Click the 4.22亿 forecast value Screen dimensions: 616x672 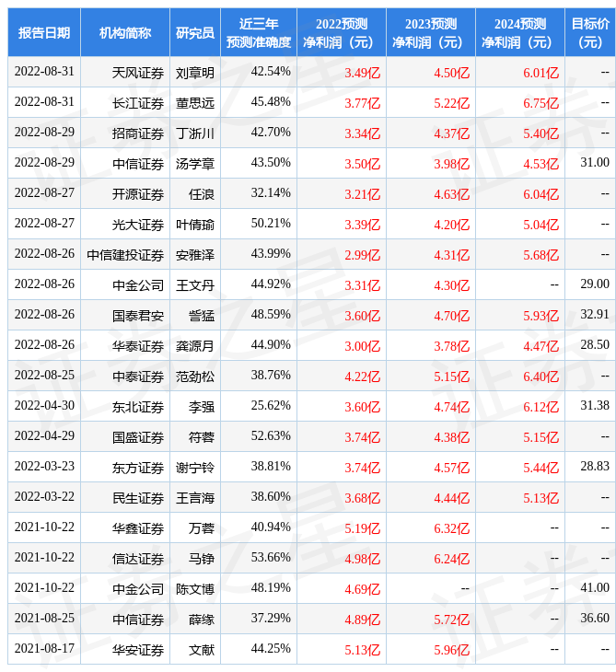363,377
